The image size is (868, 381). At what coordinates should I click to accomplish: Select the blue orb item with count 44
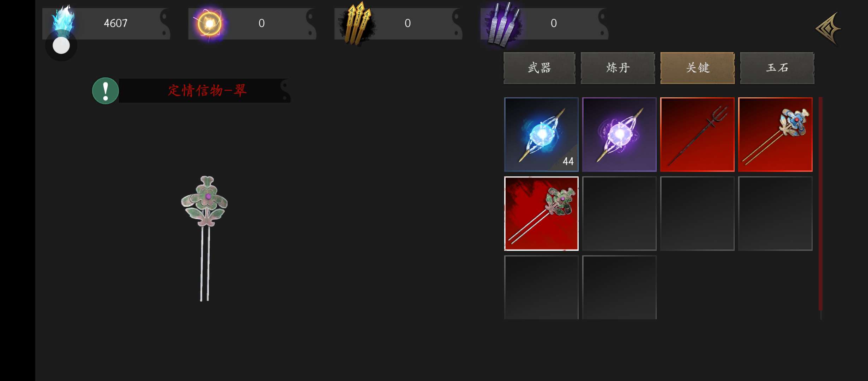[x=541, y=134]
